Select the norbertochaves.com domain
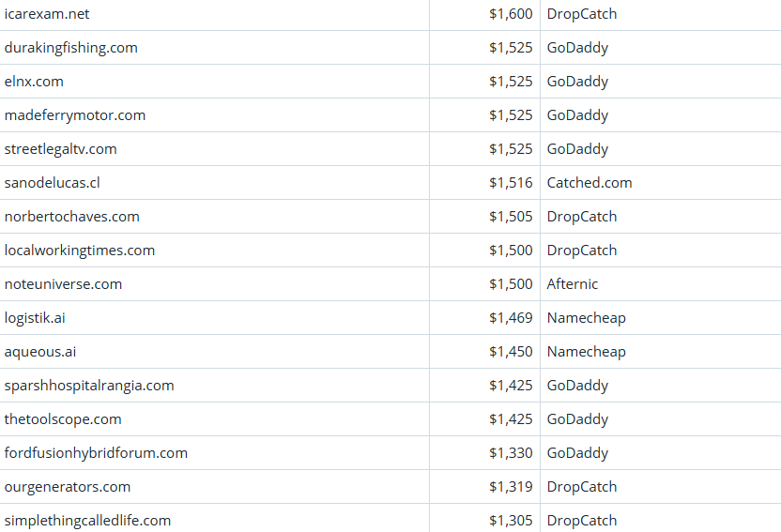 point(72,217)
